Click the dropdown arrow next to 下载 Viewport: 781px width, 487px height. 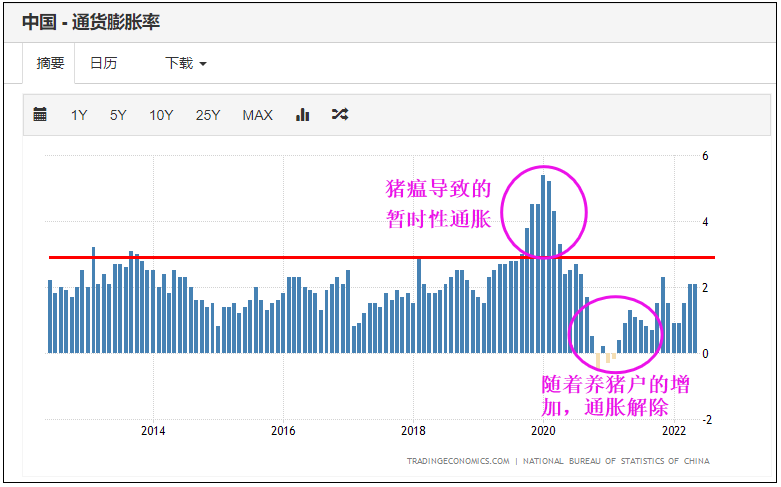pos(203,64)
